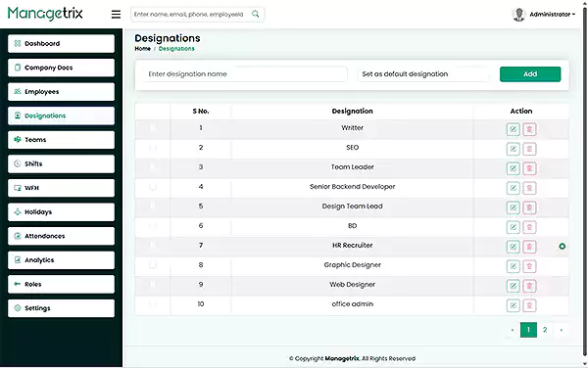Click the green circle indicator by HR Recruiter
This screenshot has height=368, width=588.
tap(562, 247)
